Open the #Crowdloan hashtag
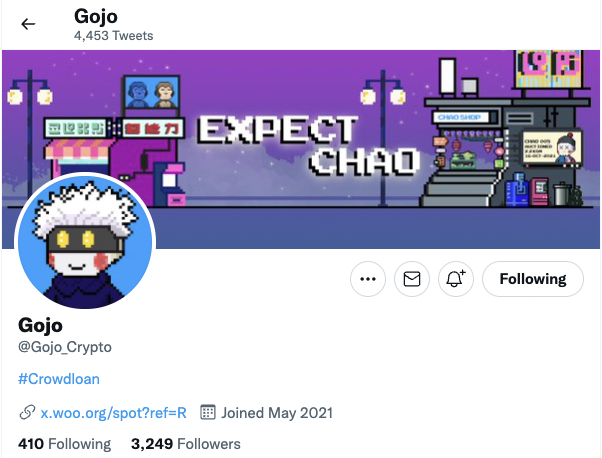The height and width of the screenshot is (458, 602). tap(59, 379)
